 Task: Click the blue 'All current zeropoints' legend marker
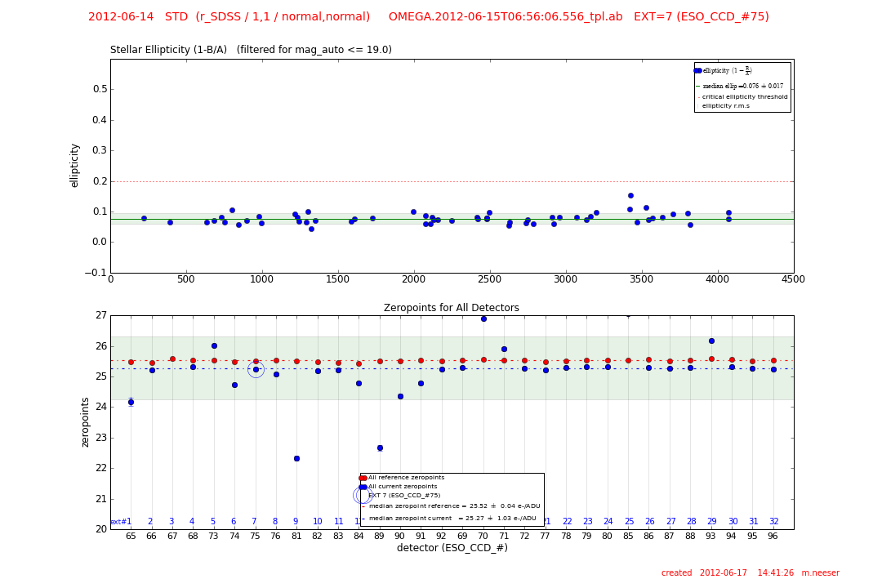coord(363,487)
